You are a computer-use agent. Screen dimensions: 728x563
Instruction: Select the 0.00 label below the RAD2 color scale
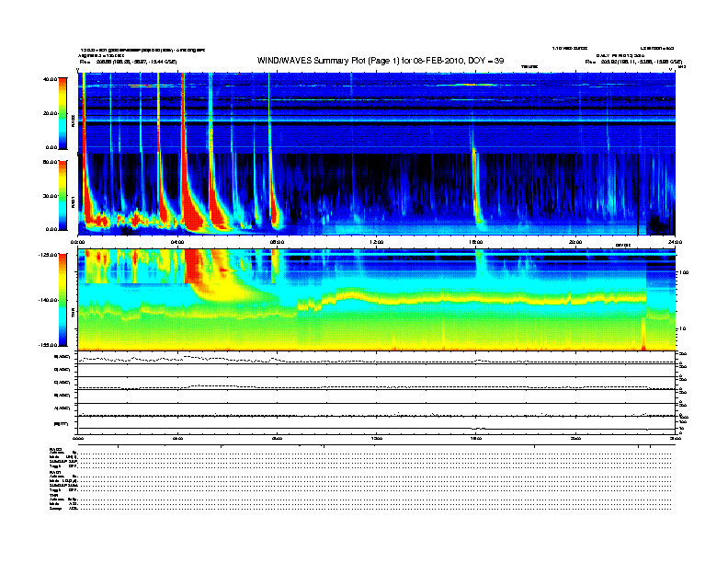(x=51, y=147)
